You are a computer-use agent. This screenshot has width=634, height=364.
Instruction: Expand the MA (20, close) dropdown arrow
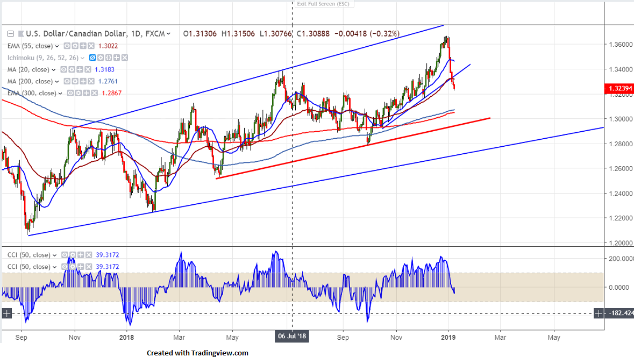[x=53, y=69]
